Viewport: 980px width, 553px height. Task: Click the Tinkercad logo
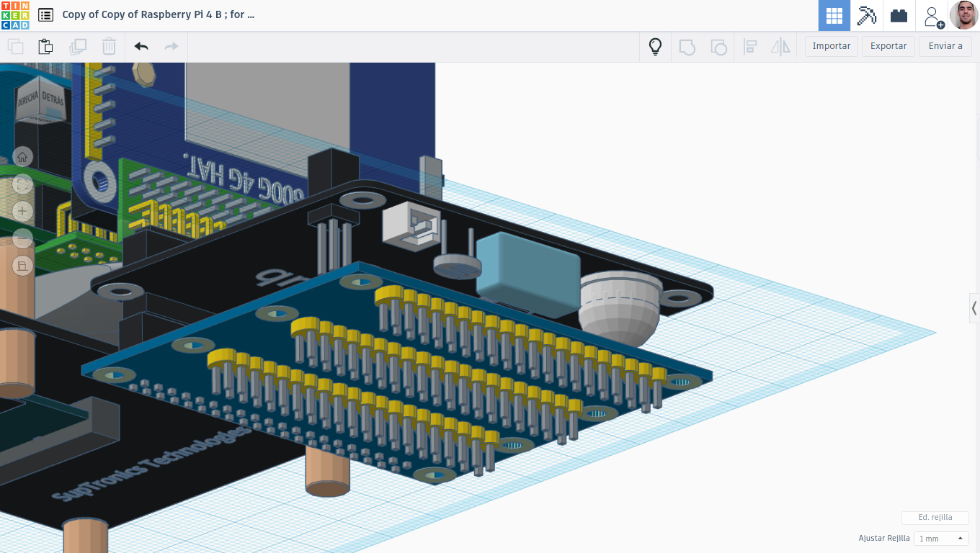tap(15, 15)
